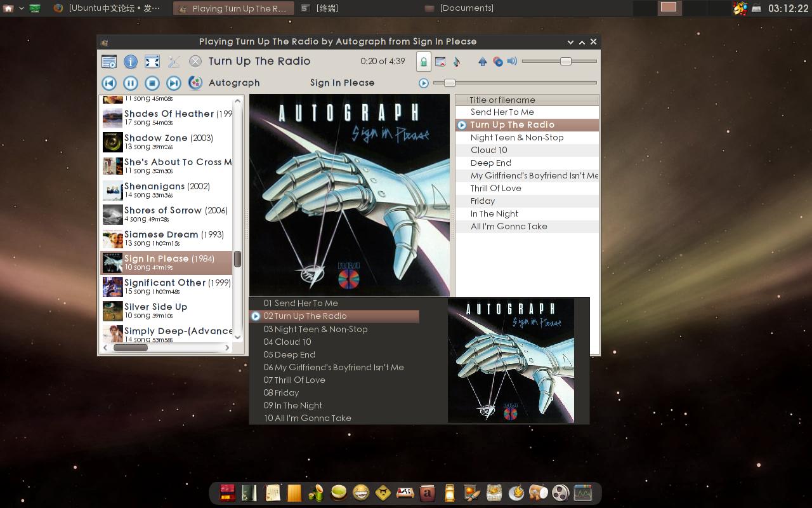
Task: Click the Autograph artist name label
Action: click(234, 83)
